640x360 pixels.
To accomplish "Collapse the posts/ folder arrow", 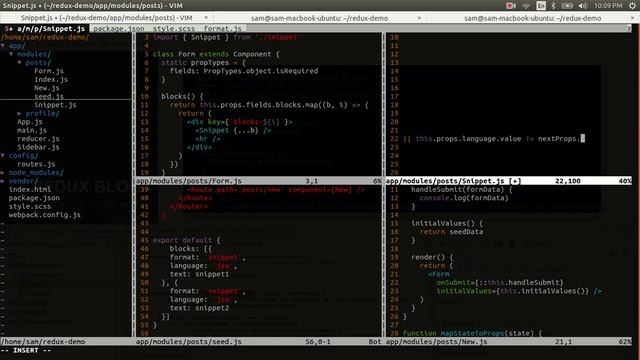I will click(20, 62).
